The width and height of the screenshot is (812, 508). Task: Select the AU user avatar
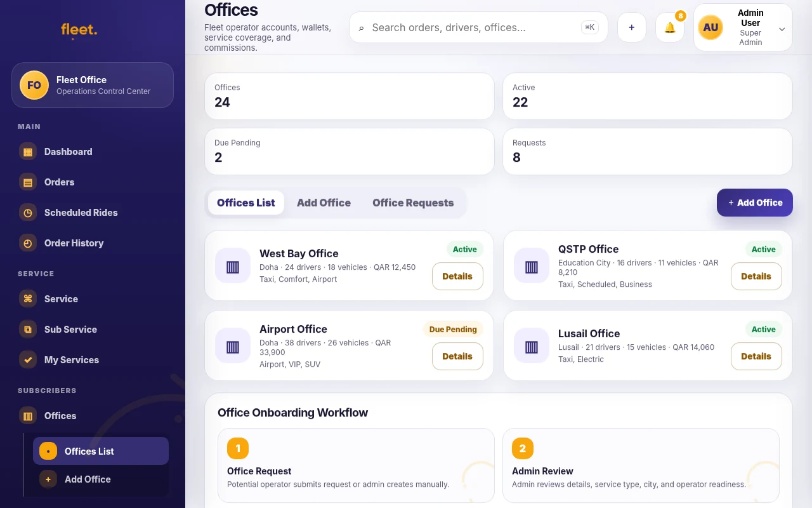click(710, 27)
